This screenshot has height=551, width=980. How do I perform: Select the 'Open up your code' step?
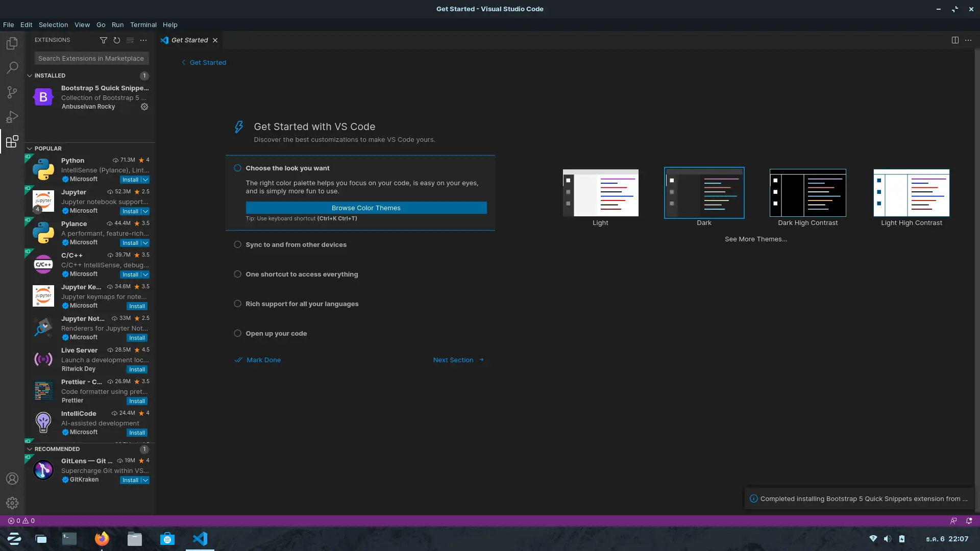(276, 333)
